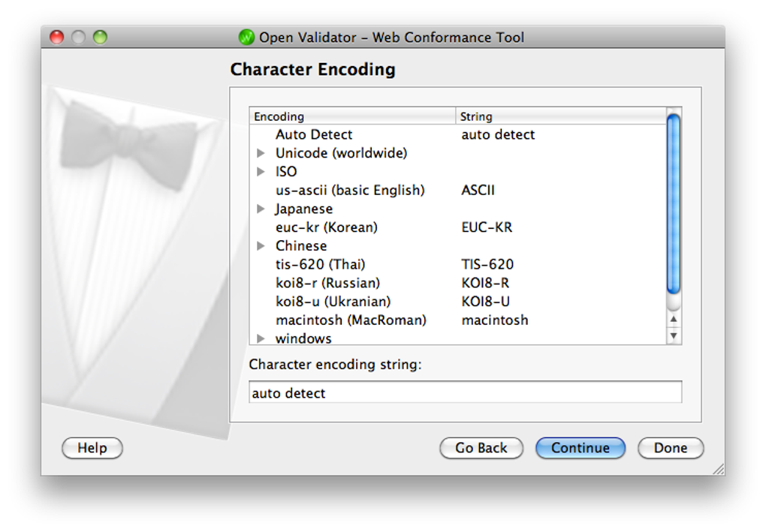This screenshot has width=766, height=532.
Task: Select the Auto Detect encoding row
Action: point(314,135)
